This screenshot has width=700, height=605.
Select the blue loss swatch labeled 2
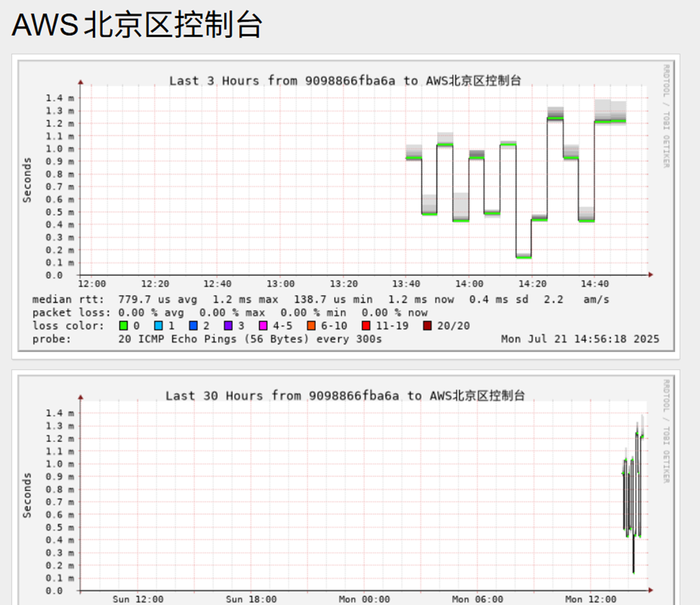pyautogui.click(x=193, y=326)
